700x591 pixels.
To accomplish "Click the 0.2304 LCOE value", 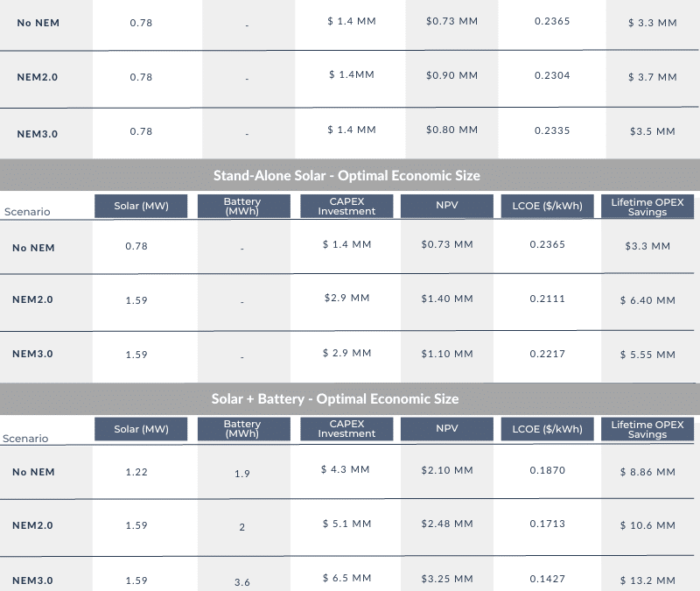I will 552,75.
